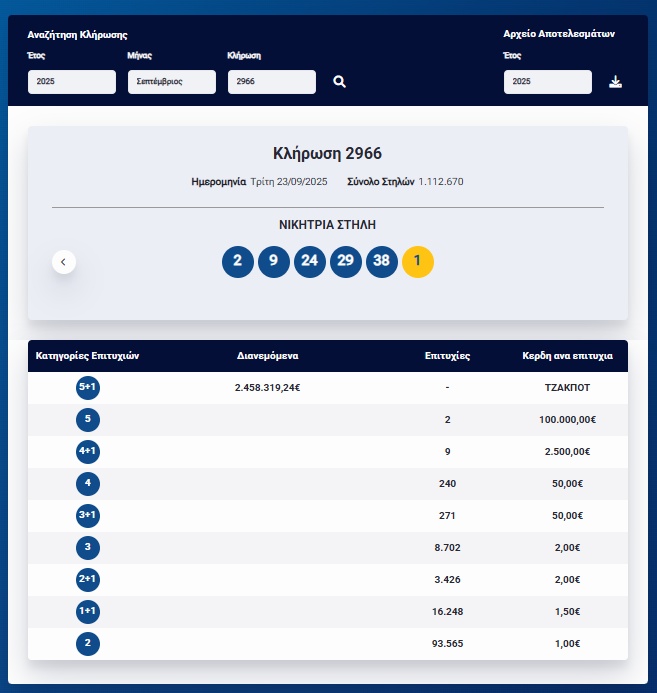Download the results archive file
The width and height of the screenshot is (657, 693).
[616, 82]
